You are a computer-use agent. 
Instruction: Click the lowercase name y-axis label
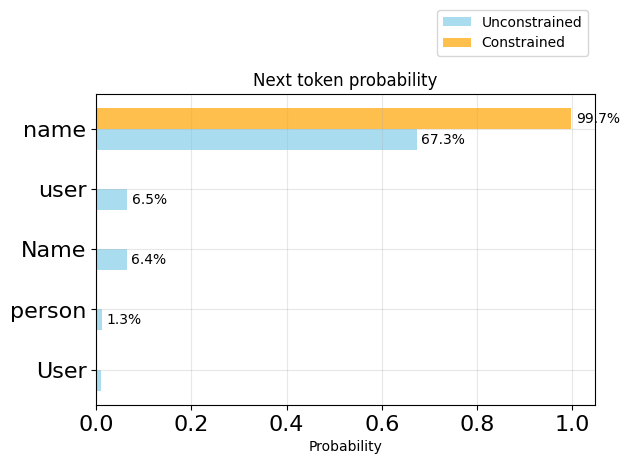coord(54,130)
